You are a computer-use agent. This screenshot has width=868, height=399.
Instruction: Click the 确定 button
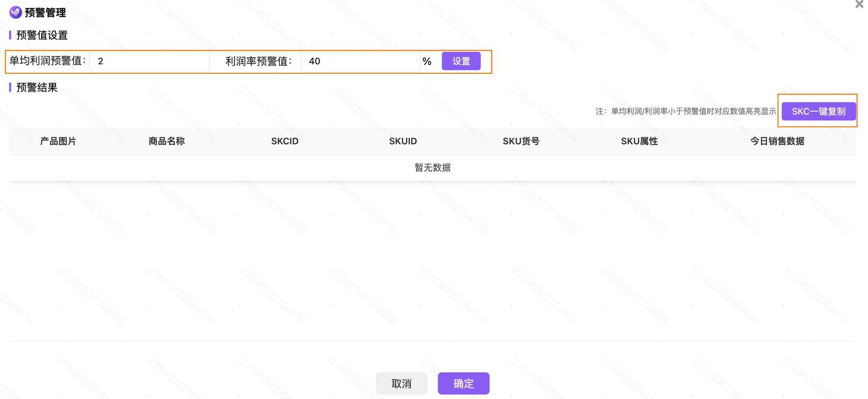pyautogui.click(x=463, y=383)
